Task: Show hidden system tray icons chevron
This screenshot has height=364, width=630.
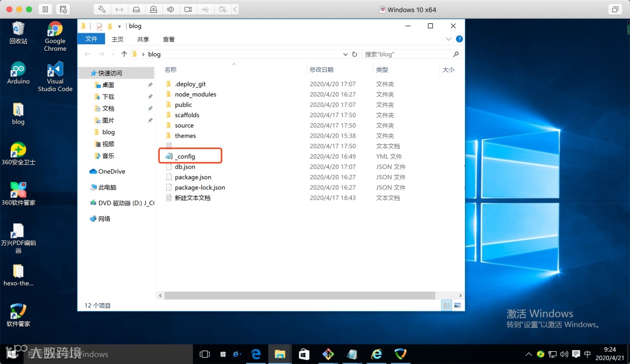Action: [528, 354]
